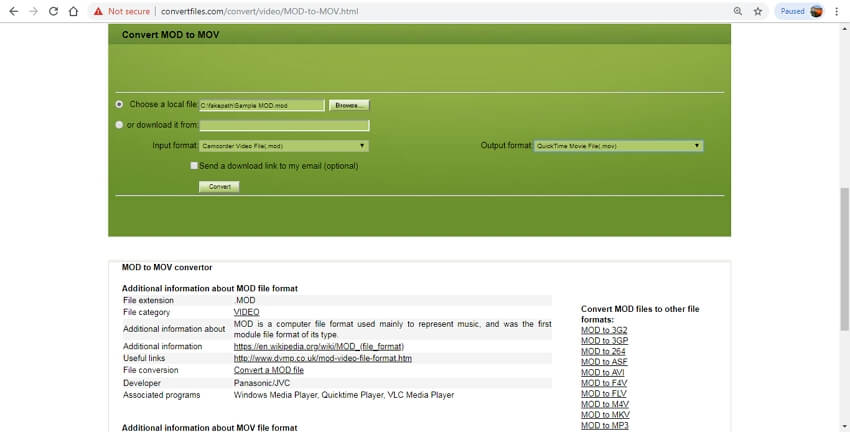The height and width of the screenshot is (432, 850).
Task: Click the page vertical scrollbar thumb
Action: [x=845, y=259]
